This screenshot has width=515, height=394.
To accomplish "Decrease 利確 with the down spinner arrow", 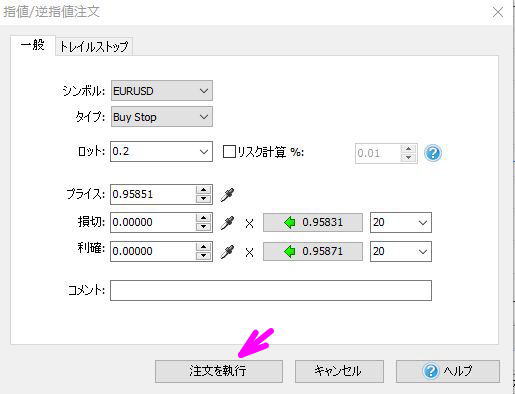I will [203, 256].
